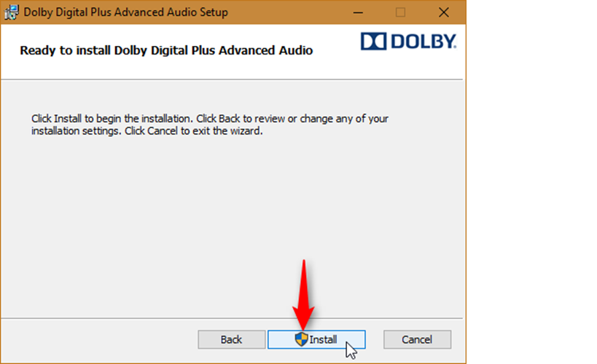
Task: Click the installation instructions paragraph
Action: pyautogui.click(x=210, y=124)
